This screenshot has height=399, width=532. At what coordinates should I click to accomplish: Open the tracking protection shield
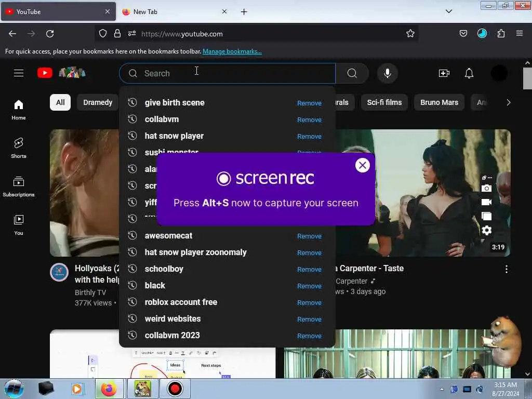point(103,34)
